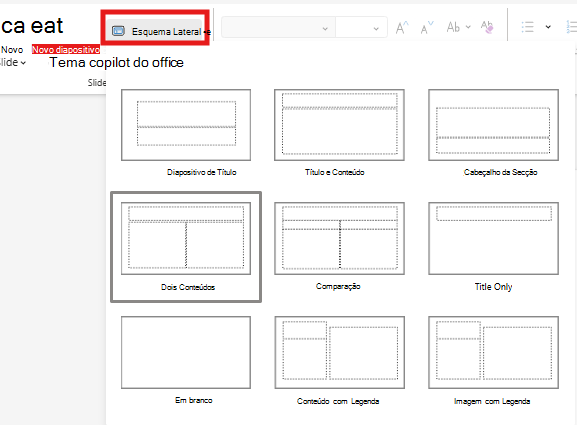Select the Conteúdo com Legenda layout
The height and width of the screenshot is (425, 577).
(x=339, y=360)
